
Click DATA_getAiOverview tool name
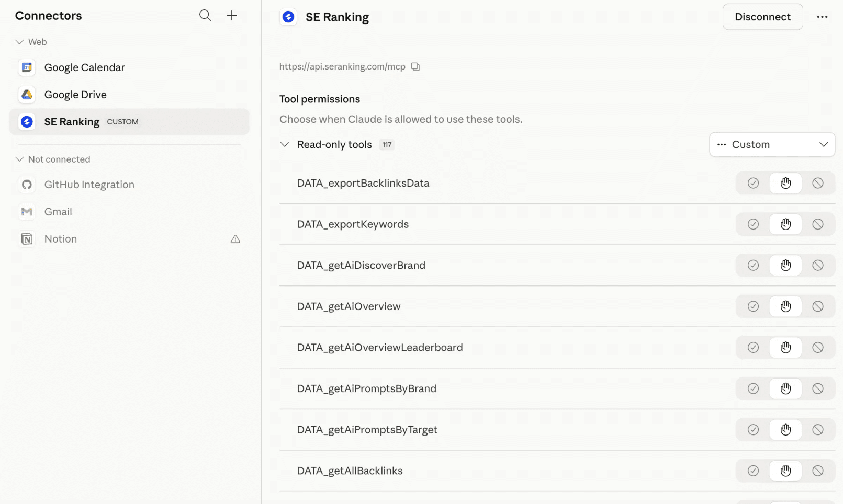(x=349, y=306)
